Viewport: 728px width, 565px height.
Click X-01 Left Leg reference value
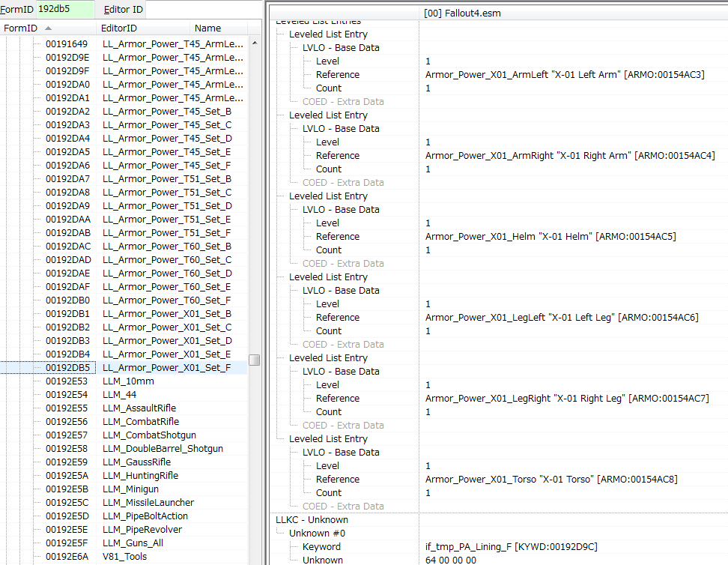coord(562,317)
